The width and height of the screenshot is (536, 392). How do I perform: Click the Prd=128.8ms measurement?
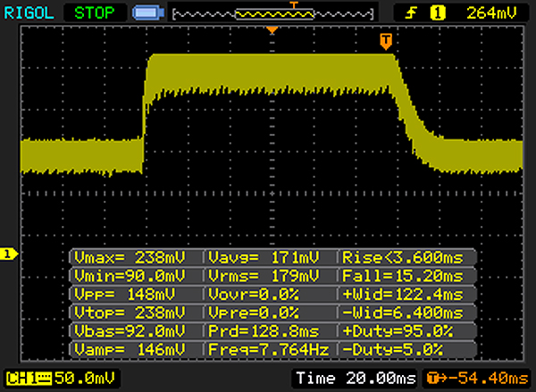click(264, 331)
